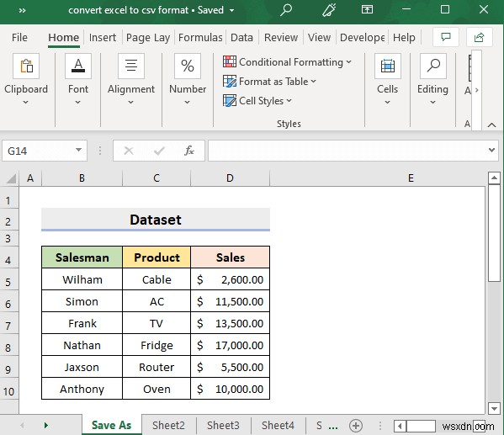Click the Share icon button
The height and width of the screenshot is (435, 504).
pyautogui.click(x=480, y=37)
